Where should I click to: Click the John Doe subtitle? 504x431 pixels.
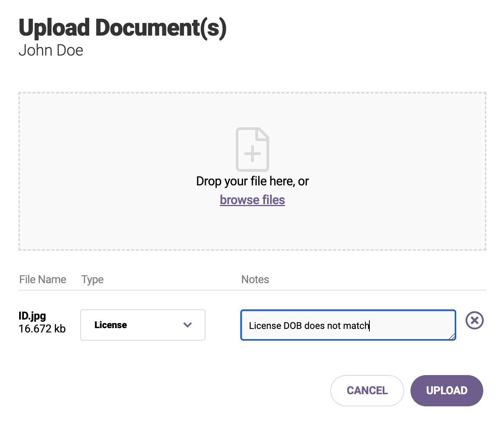[51, 50]
